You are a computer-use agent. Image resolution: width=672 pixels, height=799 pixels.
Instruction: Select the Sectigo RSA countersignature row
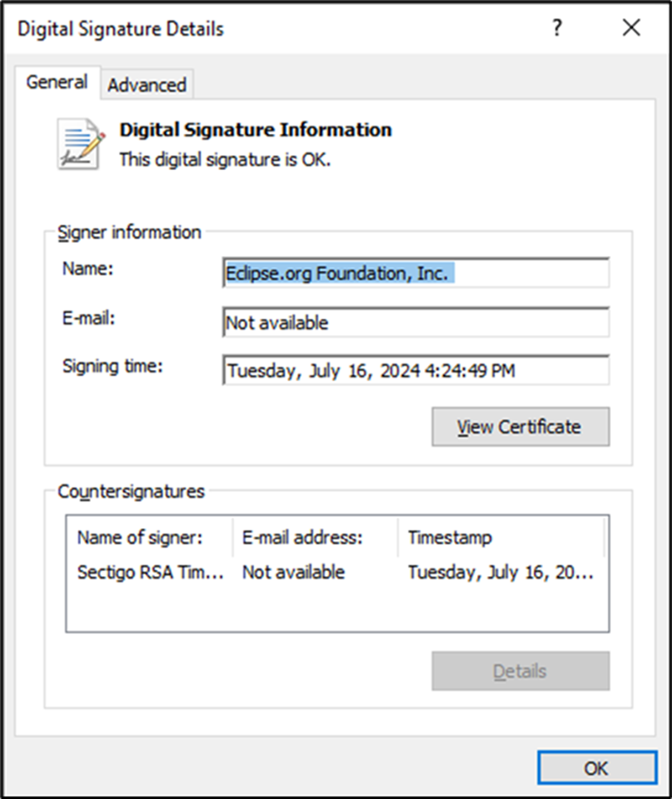[336, 572]
